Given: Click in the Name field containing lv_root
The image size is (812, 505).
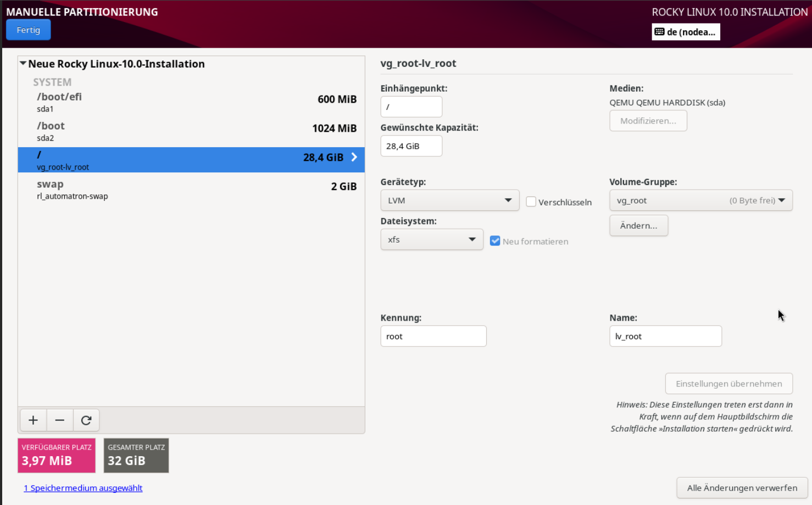Looking at the screenshot, I should tap(666, 336).
